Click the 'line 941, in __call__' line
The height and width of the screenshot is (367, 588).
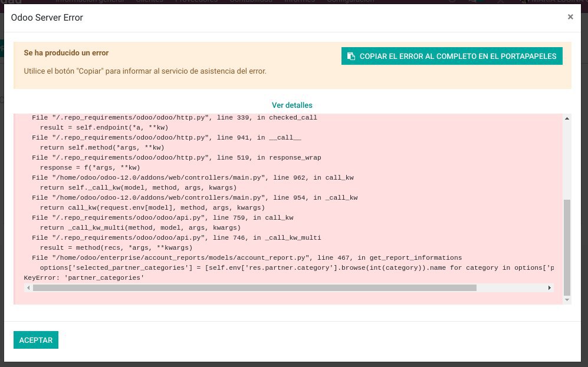pyautogui.click(x=166, y=137)
